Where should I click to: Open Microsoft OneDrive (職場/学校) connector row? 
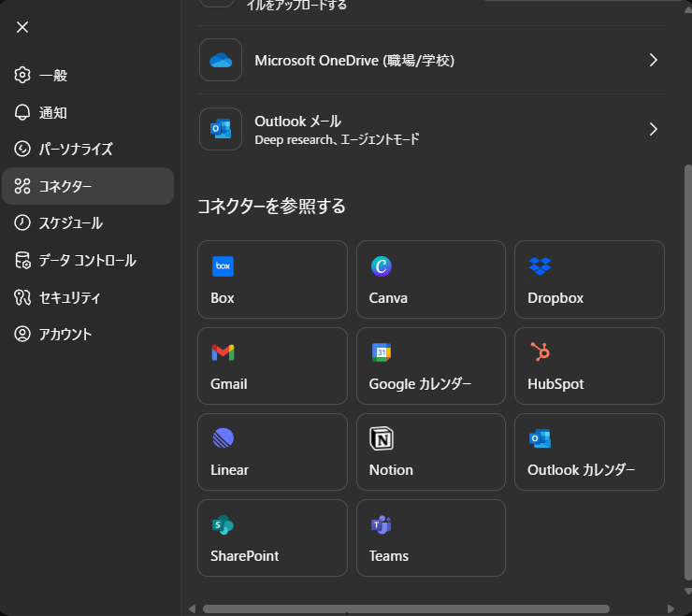point(431,60)
